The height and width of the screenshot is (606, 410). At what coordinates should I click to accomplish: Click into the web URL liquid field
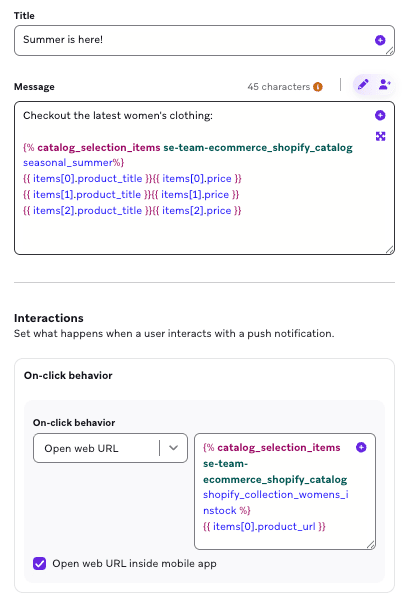[x=285, y=491]
